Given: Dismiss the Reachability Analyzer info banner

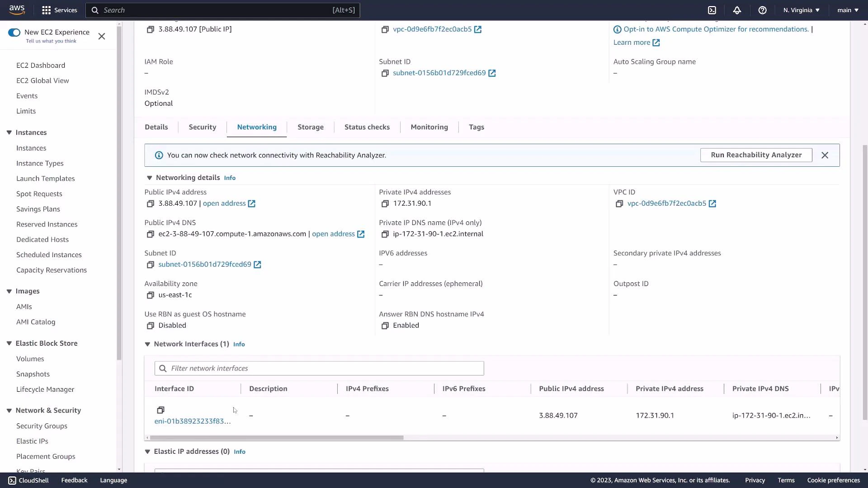Looking at the screenshot, I should [x=825, y=155].
